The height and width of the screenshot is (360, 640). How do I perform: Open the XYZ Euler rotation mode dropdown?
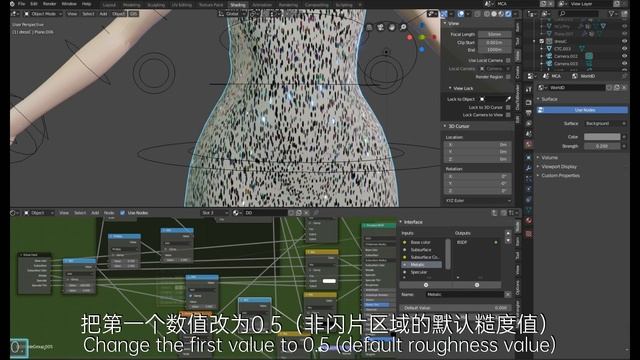tap(478, 200)
